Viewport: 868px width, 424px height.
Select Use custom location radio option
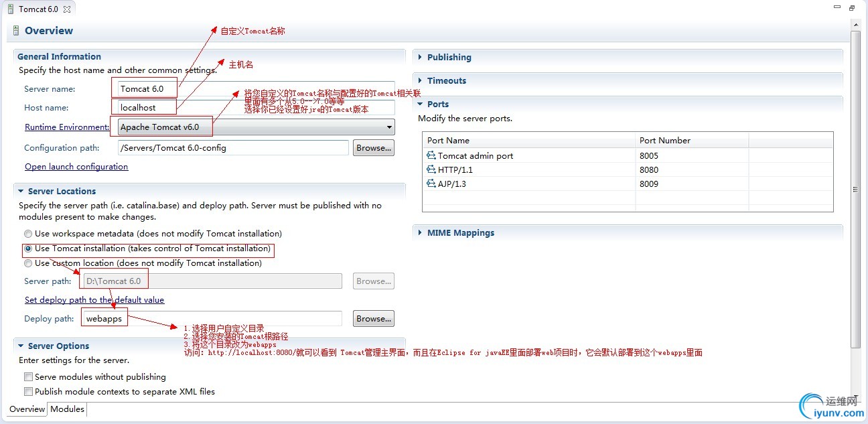[x=28, y=263]
